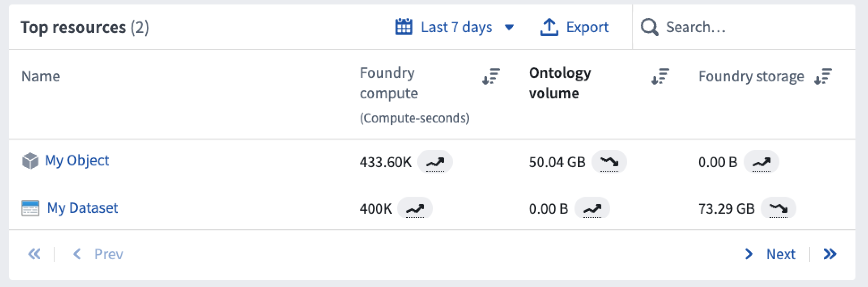Open the My Dataset resource link
The width and height of the screenshot is (868, 287).
83,208
